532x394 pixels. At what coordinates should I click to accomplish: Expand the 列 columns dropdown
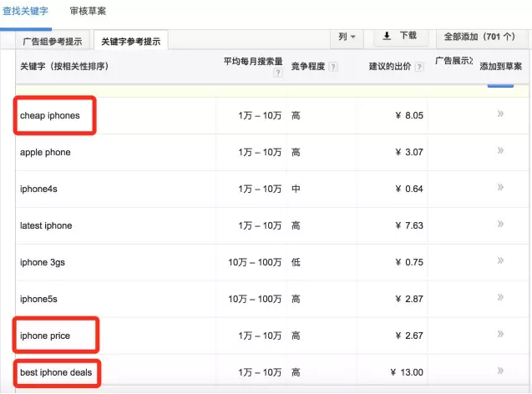click(347, 37)
